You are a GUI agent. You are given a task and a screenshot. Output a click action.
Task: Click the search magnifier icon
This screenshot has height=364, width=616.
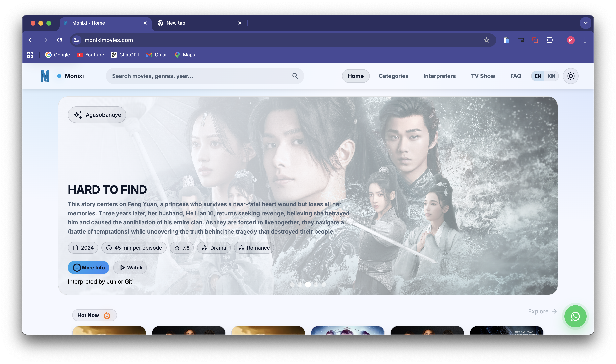point(295,76)
